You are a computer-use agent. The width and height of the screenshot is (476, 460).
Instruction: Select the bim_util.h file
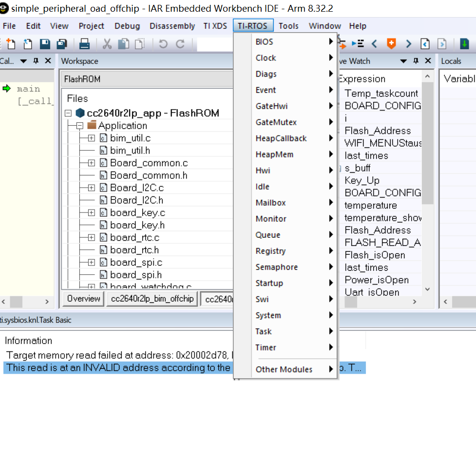pyautogui.click(x=130, y=151)
